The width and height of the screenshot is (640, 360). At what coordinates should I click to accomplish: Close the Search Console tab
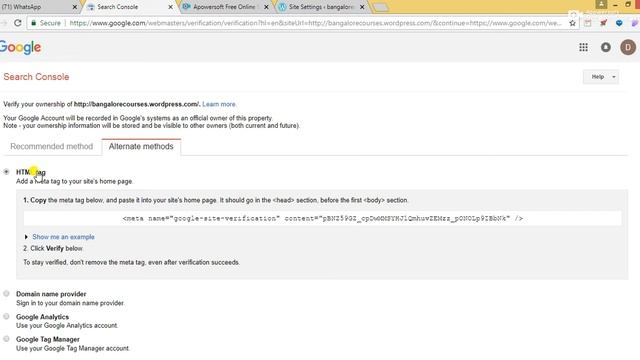coord(171,7)
